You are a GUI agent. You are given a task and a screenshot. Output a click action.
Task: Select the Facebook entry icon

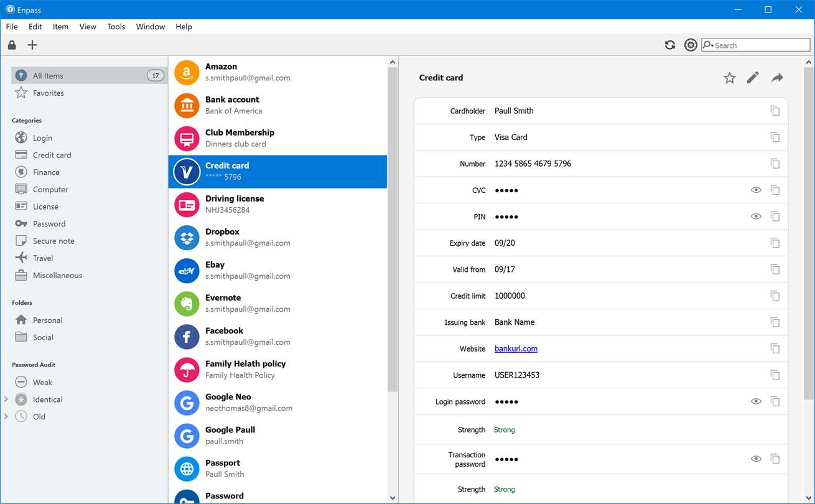click(187, 337)
